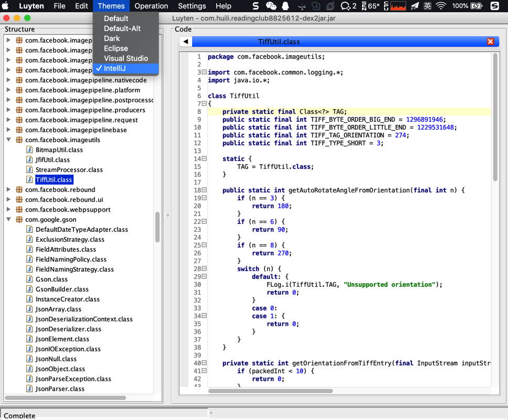Click the package icon for com.google.gson
Image resolution: width=508 pixels, height=420 pixels.
pos(19,220)
